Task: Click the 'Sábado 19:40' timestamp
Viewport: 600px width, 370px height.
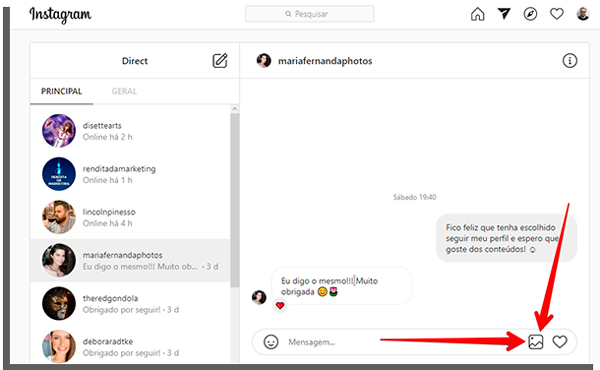Action: pyautogui.click(x=414, y=197)
